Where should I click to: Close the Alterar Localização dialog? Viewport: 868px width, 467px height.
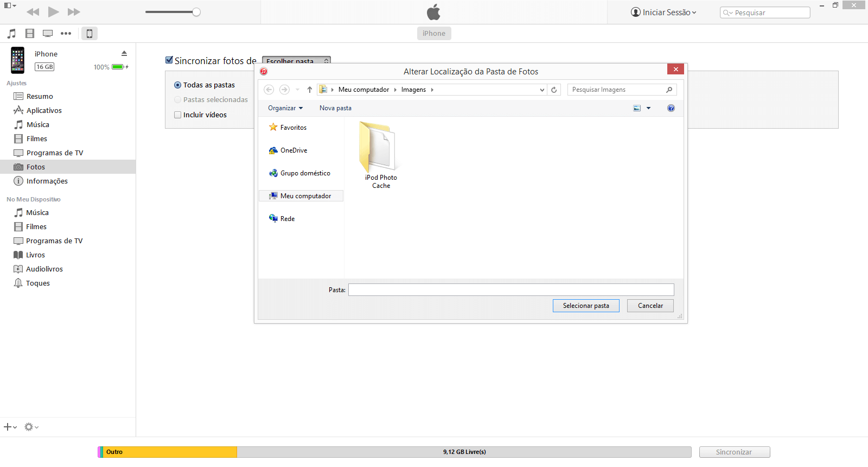(x=675, y=69)
